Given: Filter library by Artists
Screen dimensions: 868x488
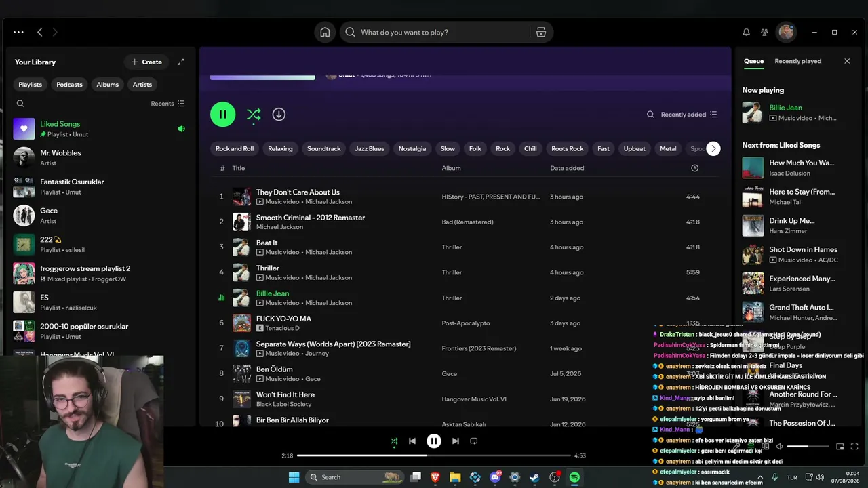Looking at the screenshot, I should coord(142,85).
